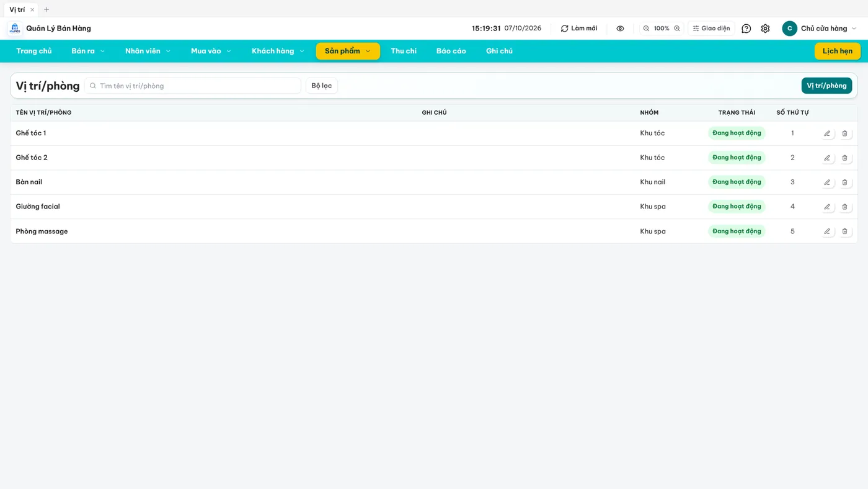Viewport: 868px width, 489px height.
Task: Click the SỐ THỨ TỰ column header
Action: click(792, 113)
